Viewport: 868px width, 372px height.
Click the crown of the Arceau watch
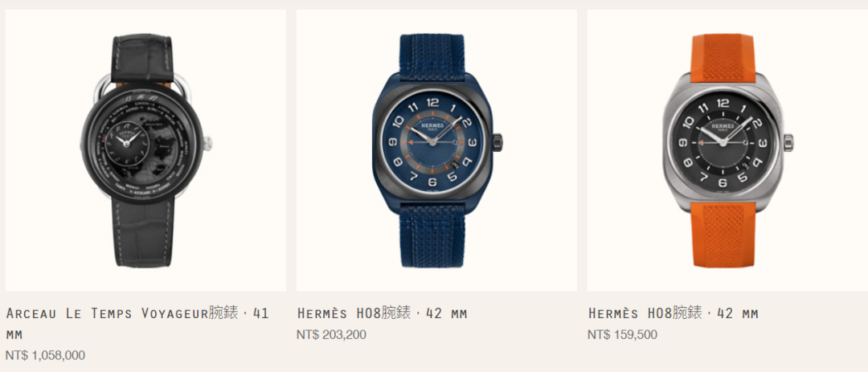[208, 143]
